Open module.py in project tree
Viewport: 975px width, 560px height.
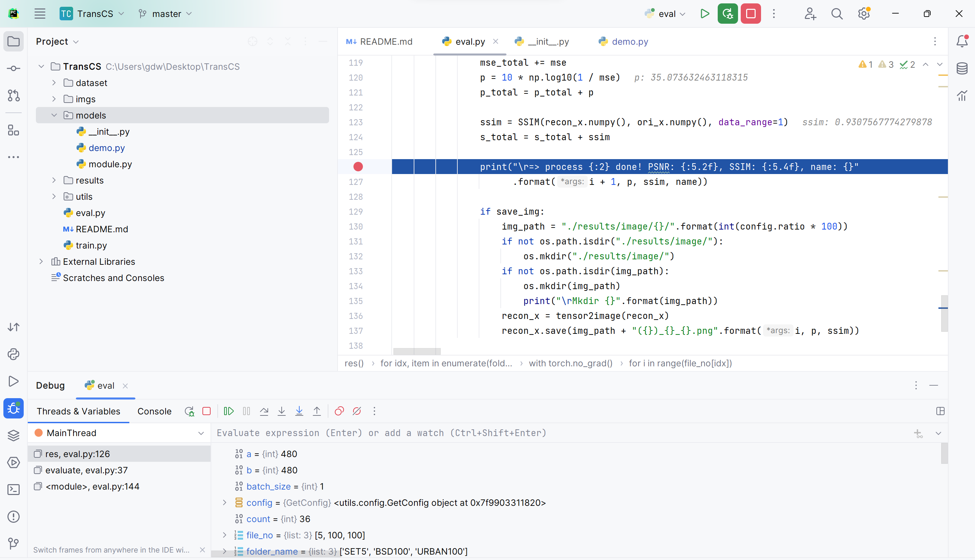[110, 164]
